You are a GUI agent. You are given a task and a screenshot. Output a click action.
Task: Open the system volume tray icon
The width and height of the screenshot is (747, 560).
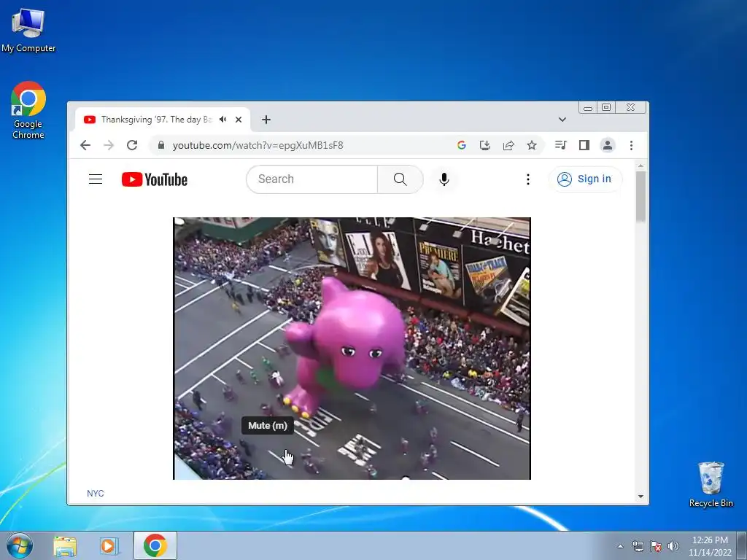673,546
